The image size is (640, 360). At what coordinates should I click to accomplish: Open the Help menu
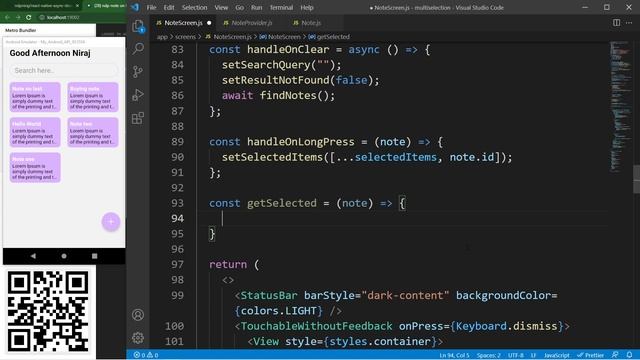tap(307, 7)
